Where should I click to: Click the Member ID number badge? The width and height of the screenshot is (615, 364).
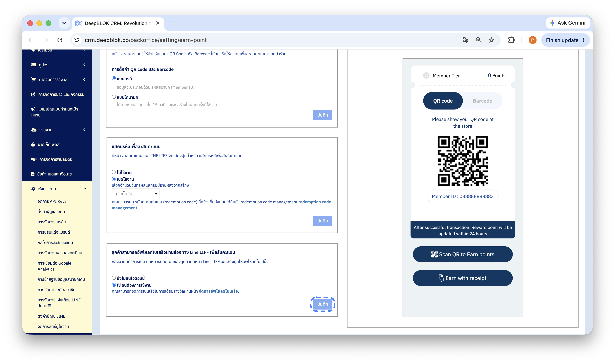462,196
